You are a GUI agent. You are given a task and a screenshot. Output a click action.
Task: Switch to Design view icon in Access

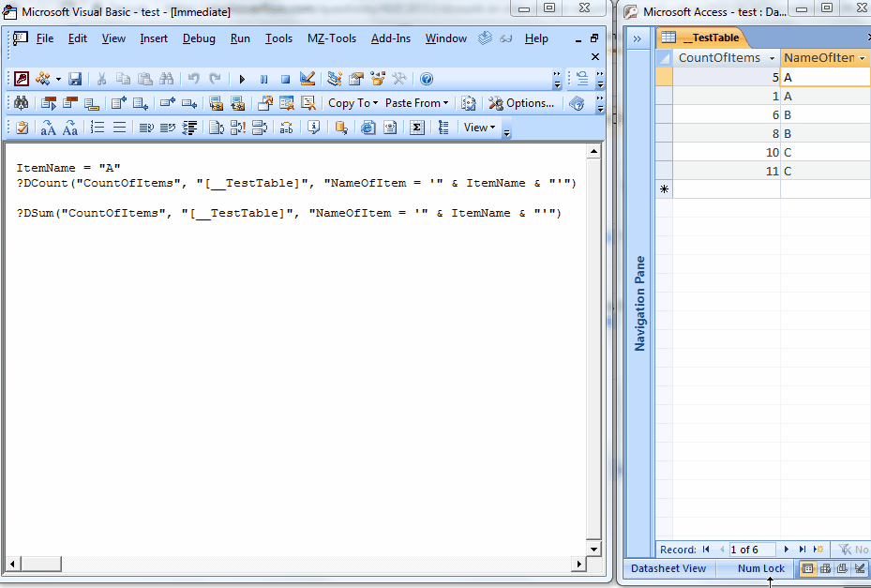pyautogui.click(x=860, y=569)
